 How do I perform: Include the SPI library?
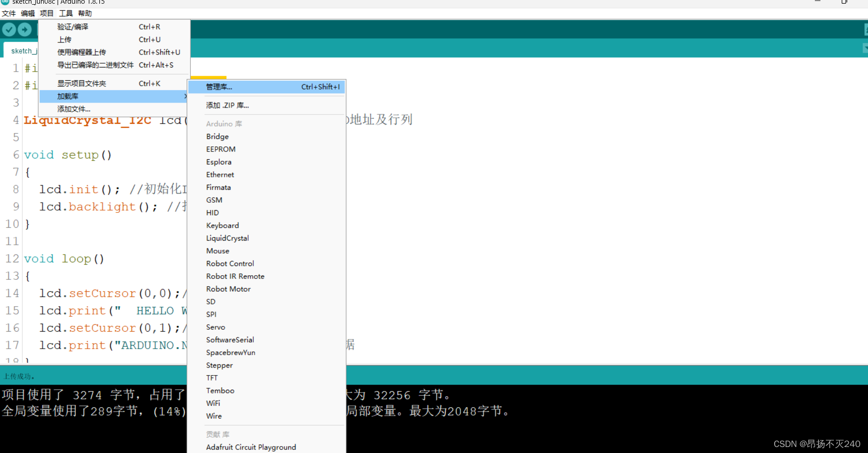(x=267, y=314)
